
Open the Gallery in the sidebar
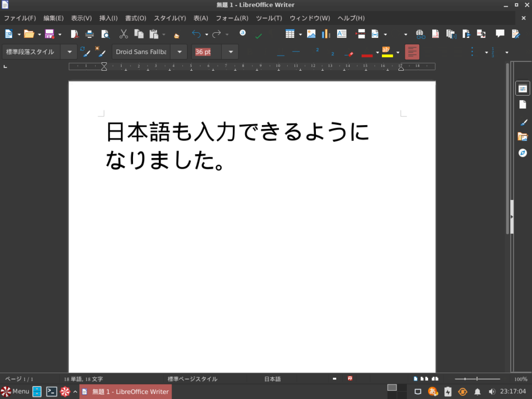523,138
